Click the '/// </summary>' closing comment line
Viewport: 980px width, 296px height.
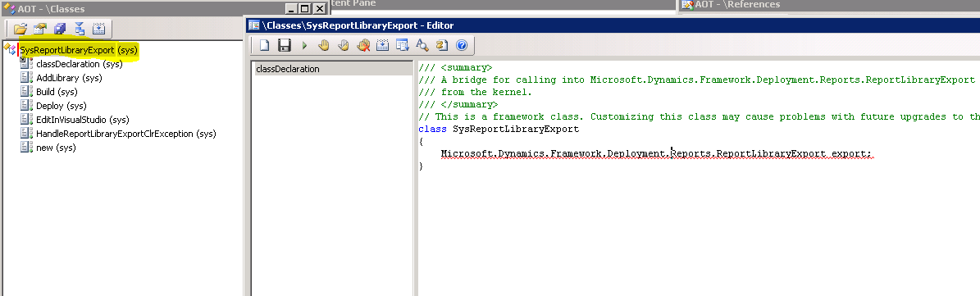pyautogui.click(x=458, y=104)
